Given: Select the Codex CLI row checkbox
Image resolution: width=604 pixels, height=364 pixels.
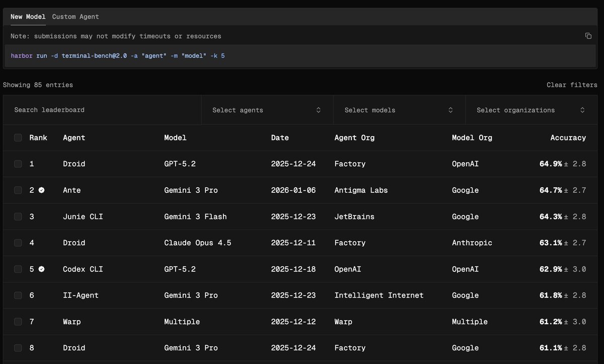Looking at the screenshot, I should point(18,269).
